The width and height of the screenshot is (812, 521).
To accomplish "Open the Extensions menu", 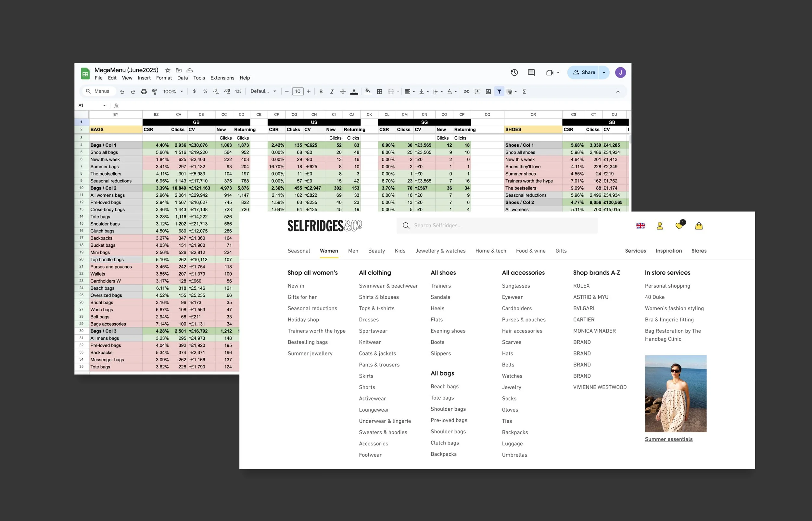I will point(222,78).
